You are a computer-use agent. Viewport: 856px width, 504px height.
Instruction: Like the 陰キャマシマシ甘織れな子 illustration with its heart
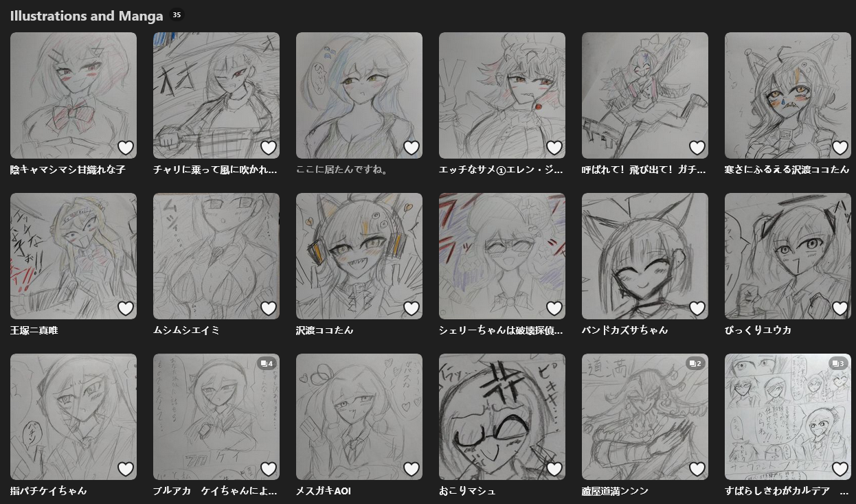[x=126, y=148]
